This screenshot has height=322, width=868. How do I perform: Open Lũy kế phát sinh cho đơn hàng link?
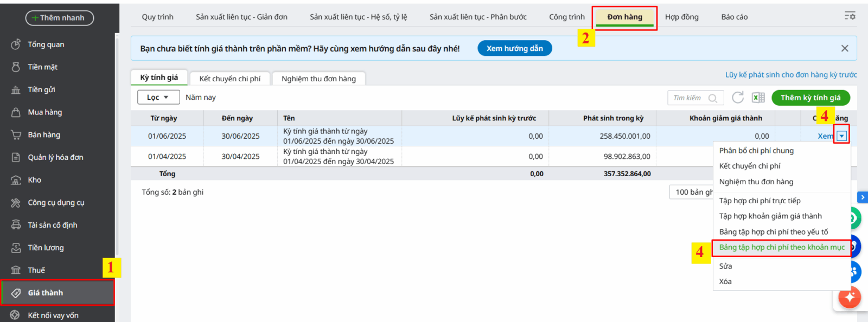[790, 75]
